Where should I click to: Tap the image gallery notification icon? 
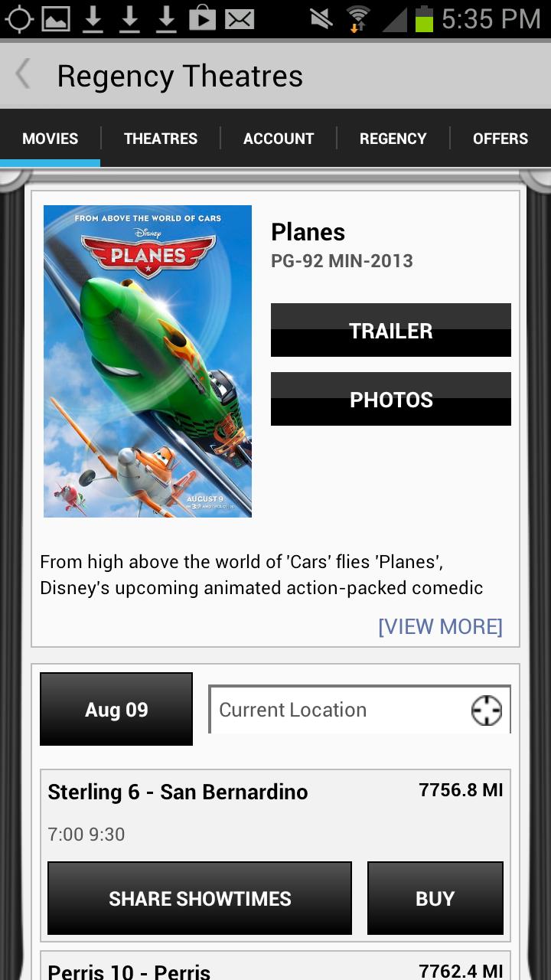click(x=56, y=18)
